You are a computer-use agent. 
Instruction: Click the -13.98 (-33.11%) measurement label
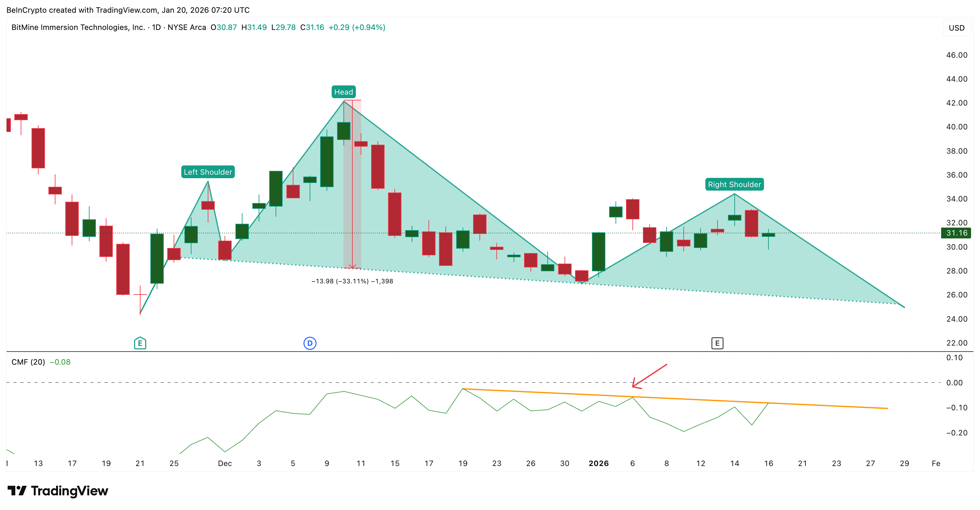[352, 281]
